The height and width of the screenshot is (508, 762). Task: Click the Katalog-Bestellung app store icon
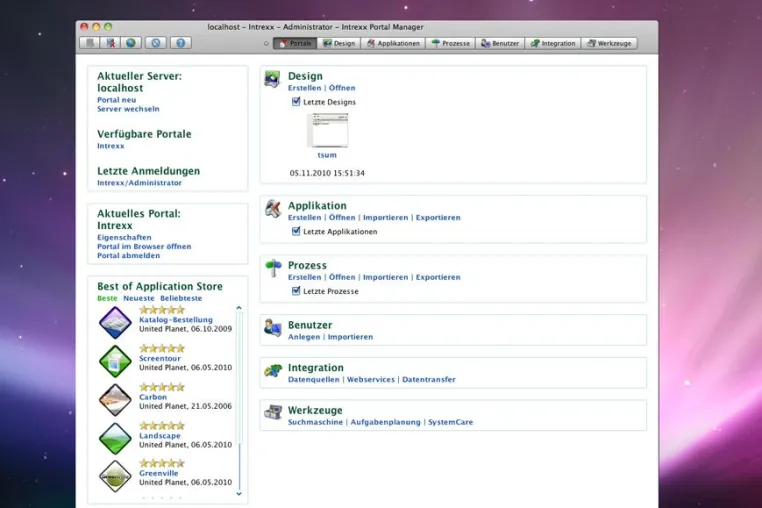click(115, 322)
